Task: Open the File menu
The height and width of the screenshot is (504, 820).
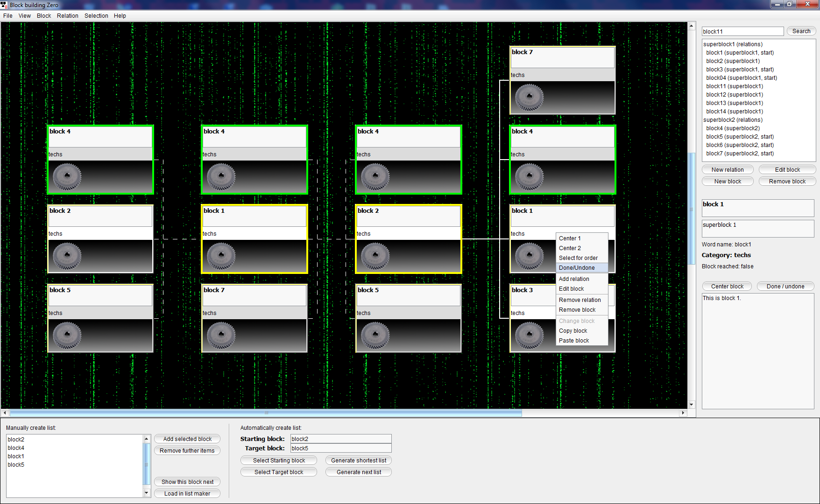Action: point(8,16)
